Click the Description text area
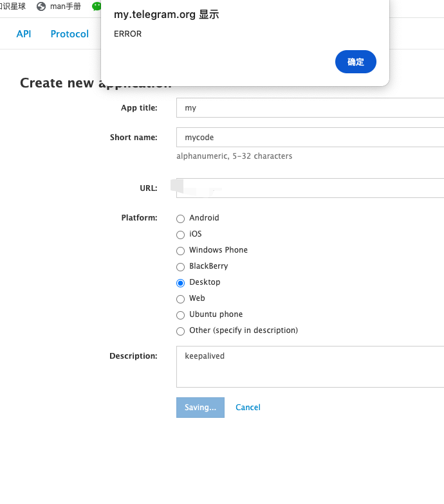The width and height of the screenshot is (444, 504). pyautogui.click(x=310, y=366)
